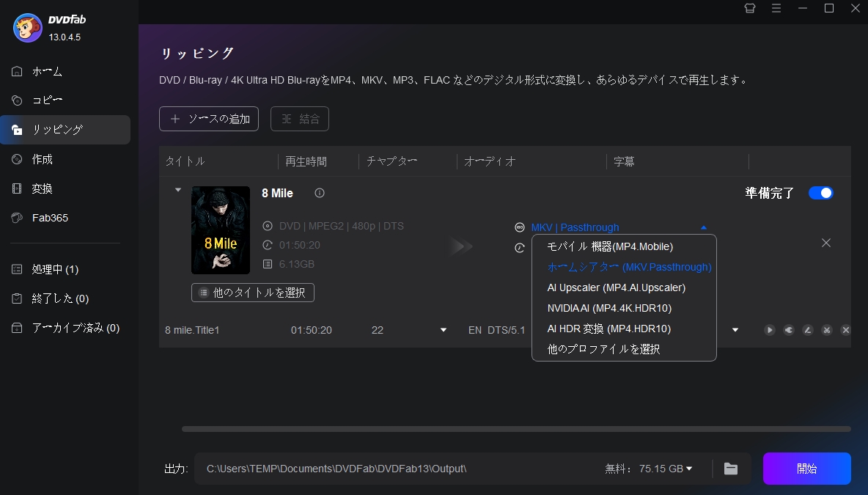Image resolution: width=868 pixels, height=495 pixels.
Task: Preview 8 mile.Title1 with play icon
Action: pos(770,330)
